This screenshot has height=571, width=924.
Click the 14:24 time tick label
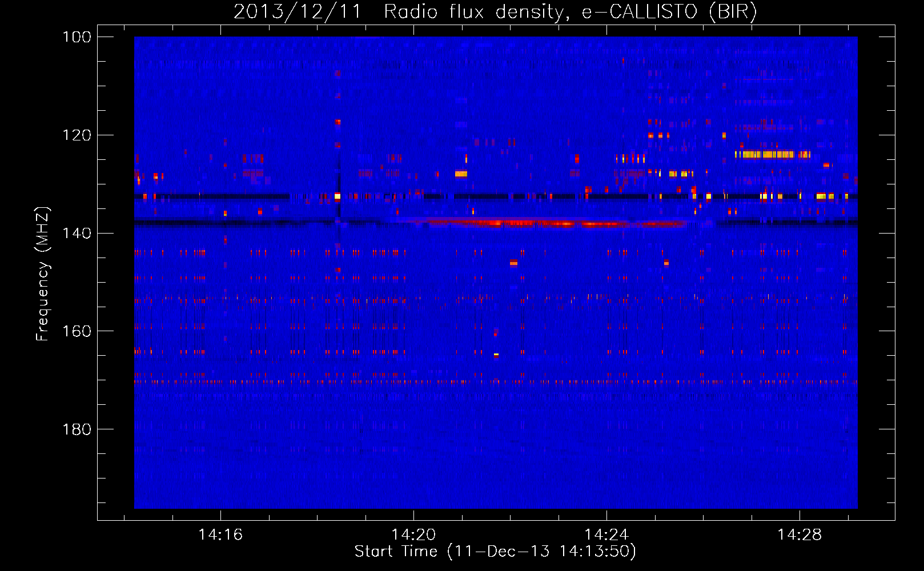[x=606, y=534]
